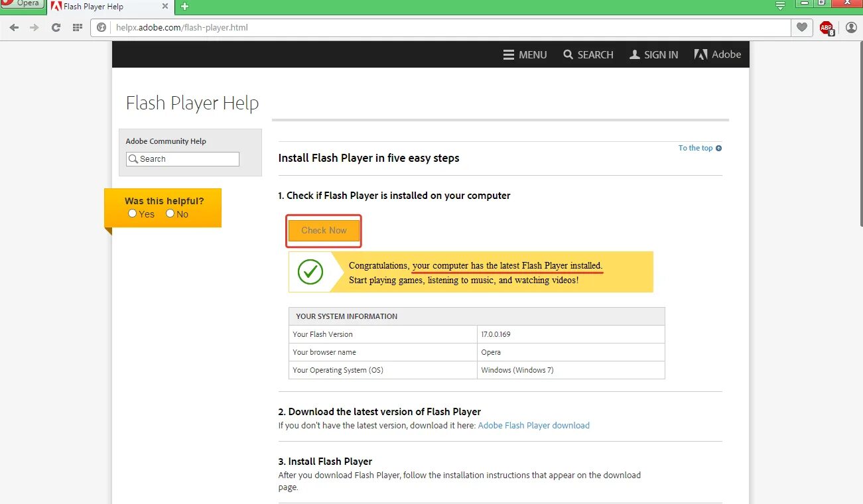Click the site info globe icon
The width and height of the screenshot is (863, 504).
pyautogui.click(x=101, y=28)
